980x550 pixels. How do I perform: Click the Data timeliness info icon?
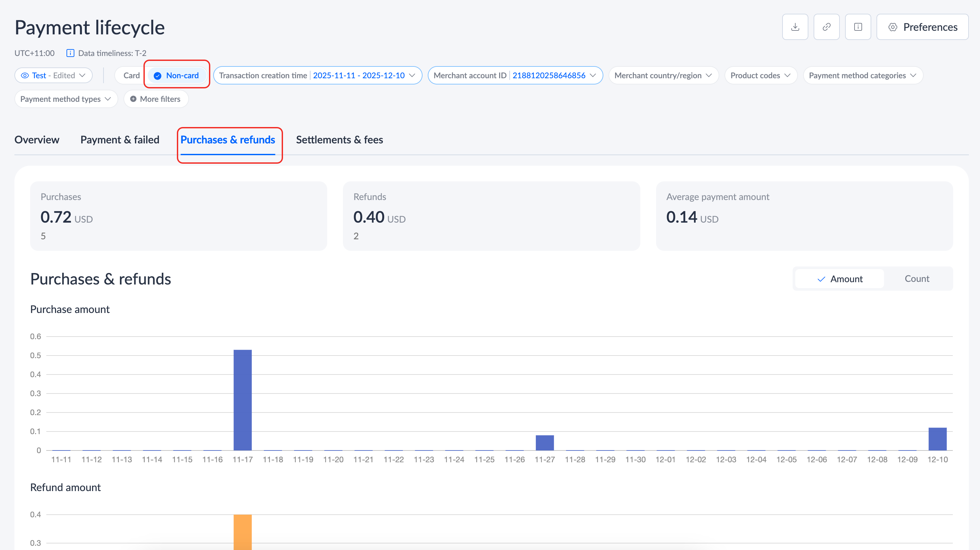pyautogui.click(x=70, y=53)
